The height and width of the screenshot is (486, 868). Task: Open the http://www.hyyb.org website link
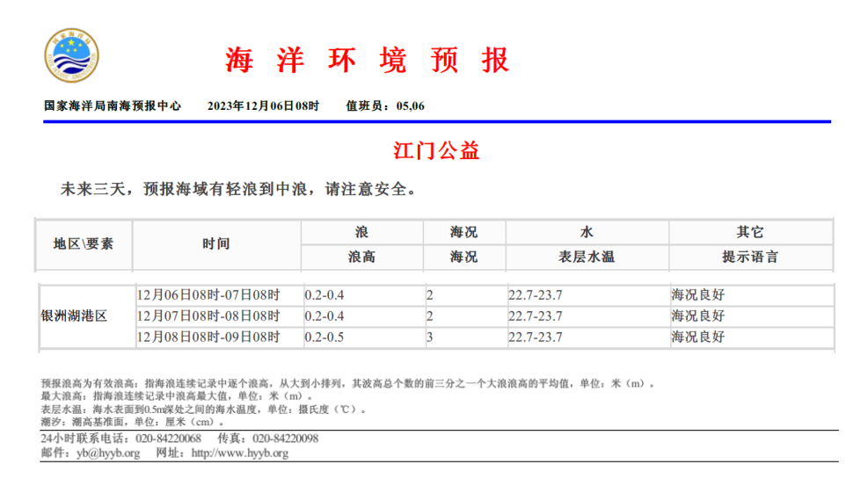pyautogui.click(x=239, y=453)
